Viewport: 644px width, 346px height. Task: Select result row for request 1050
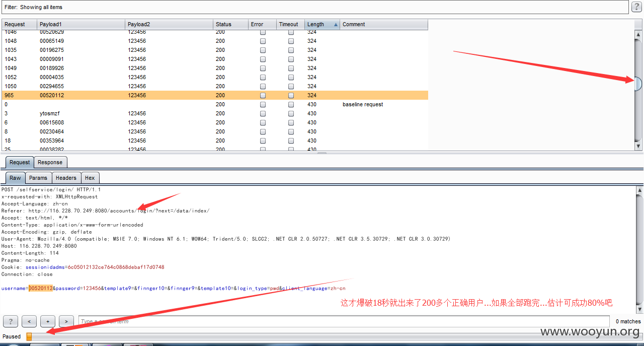click(215, 86)
